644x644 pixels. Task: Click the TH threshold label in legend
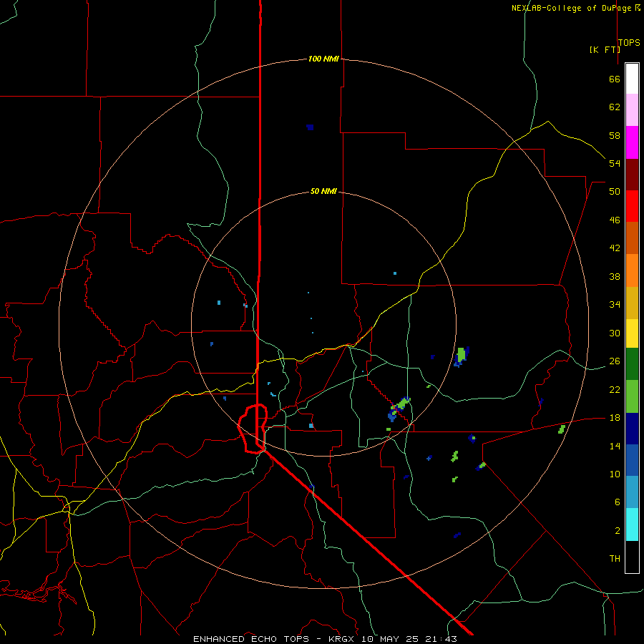coord(615,559)
